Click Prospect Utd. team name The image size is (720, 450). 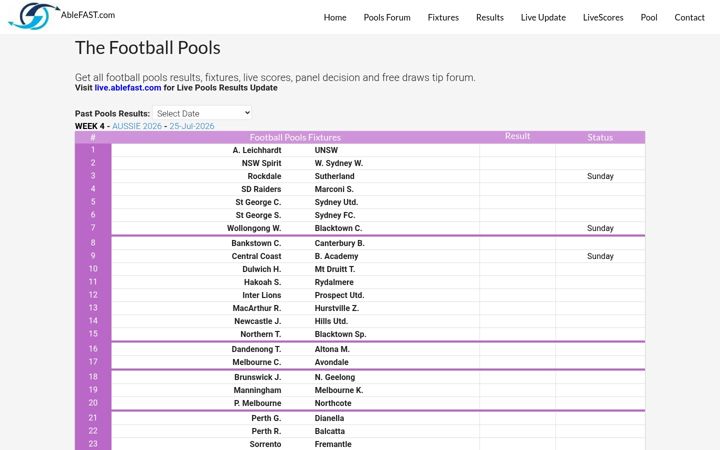tap(339, 295)
